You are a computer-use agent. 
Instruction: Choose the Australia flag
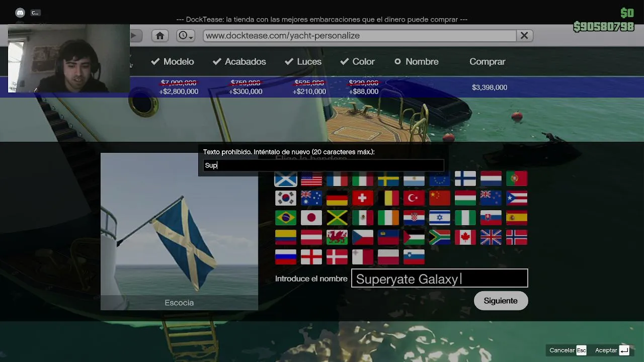pyautogui.click(x=311, y=198)
